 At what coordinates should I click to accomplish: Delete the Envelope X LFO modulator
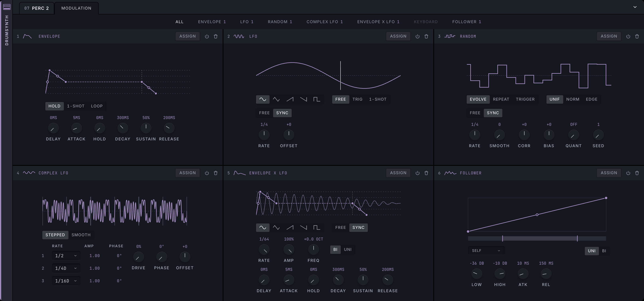pyautogui.click(x=427, y=173)
